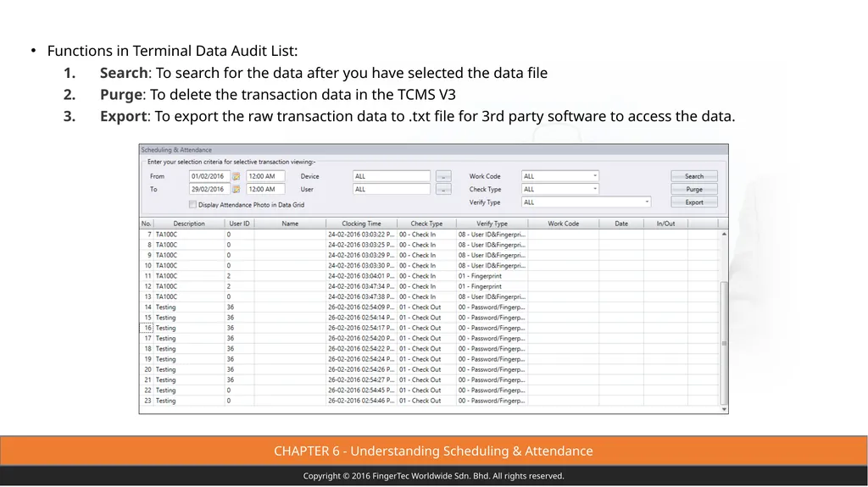Sort by the Date column header
This screenshot has width=868, height=487.
click(621, 224)
